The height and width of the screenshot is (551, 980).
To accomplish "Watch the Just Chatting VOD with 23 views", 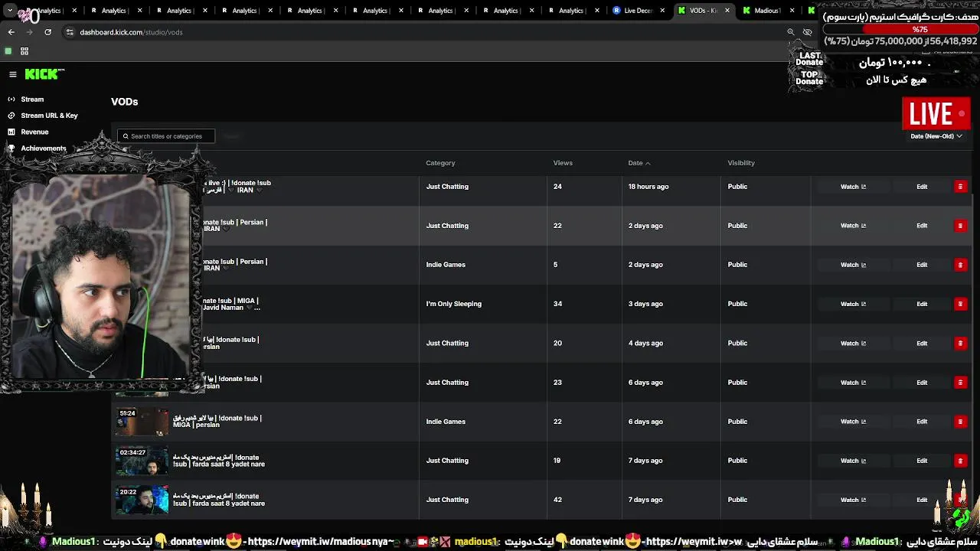I will (853, 383).
